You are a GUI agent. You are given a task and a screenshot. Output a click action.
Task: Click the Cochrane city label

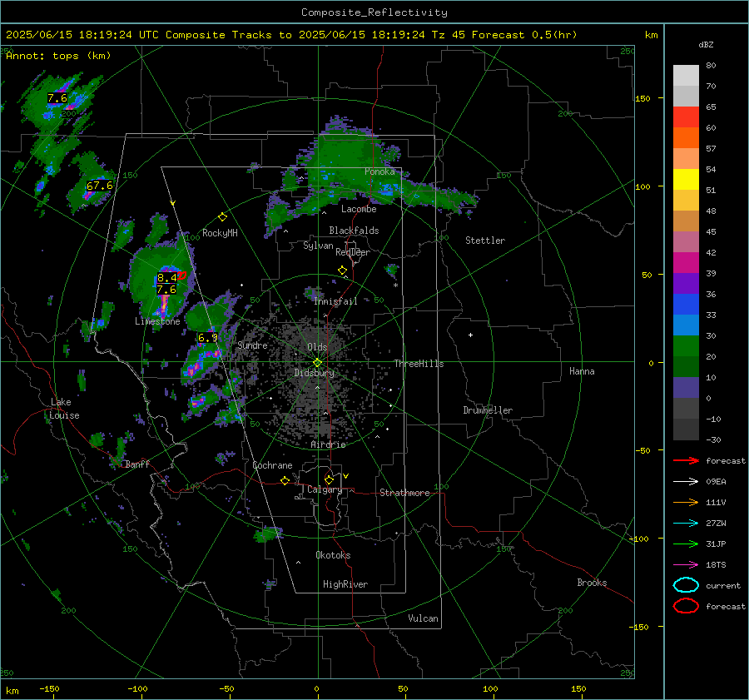click(x=272, y=465)
